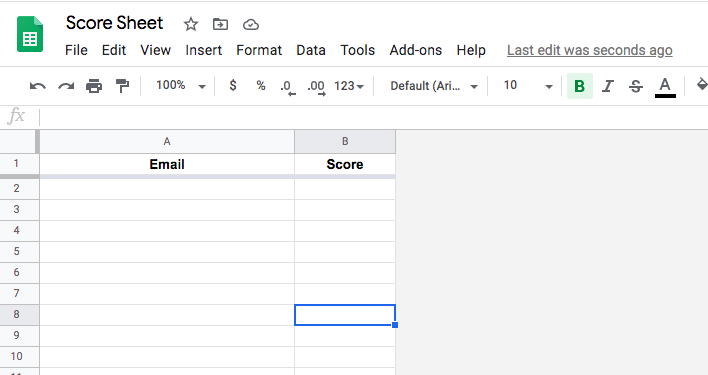Image resolution: width=708 pixels, height=375 pixels.
Task: Open the Tools menu
Action: coord(358,50)
